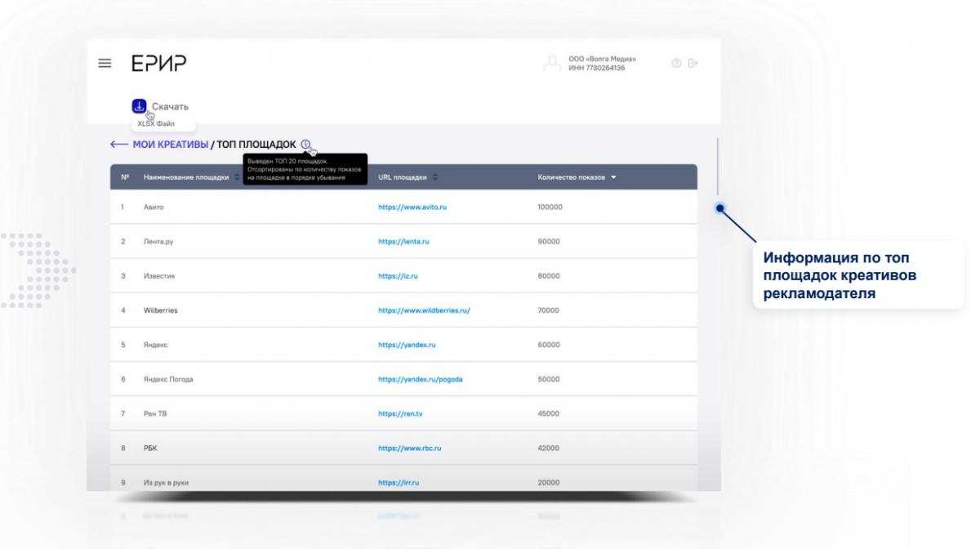The width and height of the screenshot is (980, 549).
Task: Open the https://www.avito.ru link
Action: click(x=412, y=208)
